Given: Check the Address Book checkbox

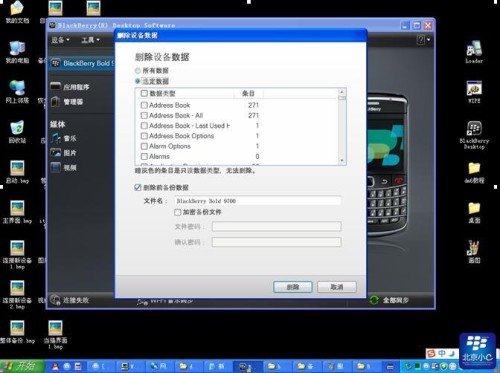Looking at the screenshot, I should (x=144, y=105).
